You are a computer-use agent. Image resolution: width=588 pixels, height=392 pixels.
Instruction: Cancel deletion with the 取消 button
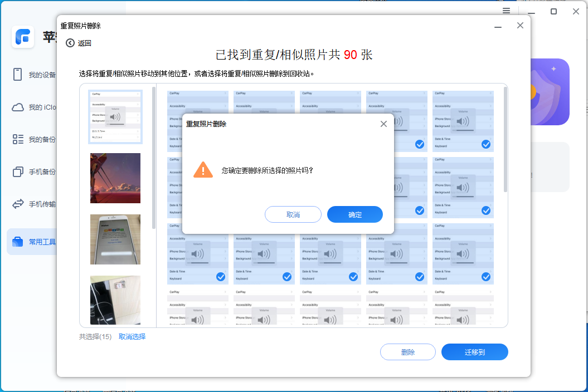coord(293,214)
